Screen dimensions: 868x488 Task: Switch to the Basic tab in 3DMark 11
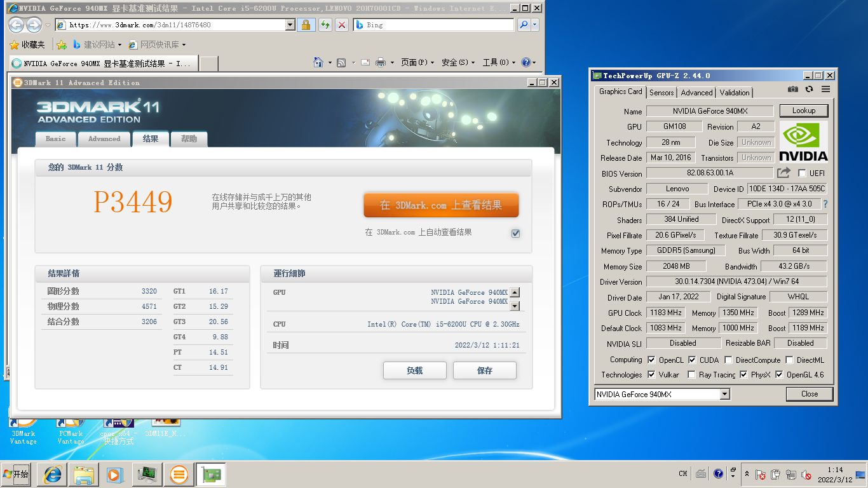55,139
